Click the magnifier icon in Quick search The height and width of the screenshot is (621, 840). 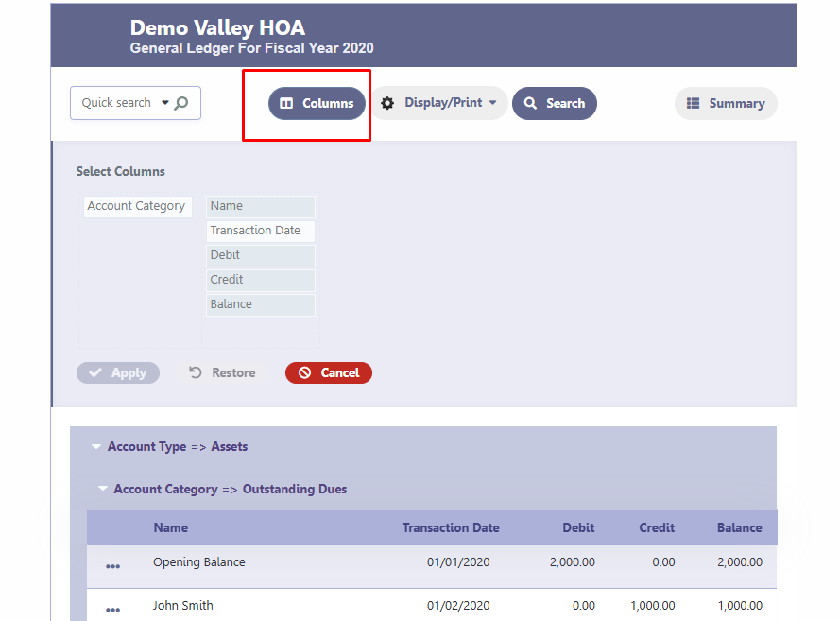coord(181,103)
